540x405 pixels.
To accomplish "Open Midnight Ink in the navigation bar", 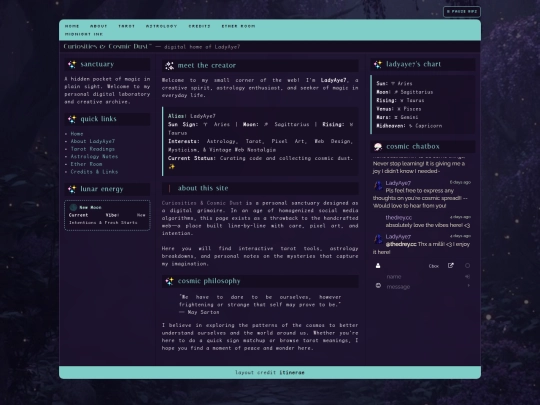I will pyautogui.click(x=84, y=34).
